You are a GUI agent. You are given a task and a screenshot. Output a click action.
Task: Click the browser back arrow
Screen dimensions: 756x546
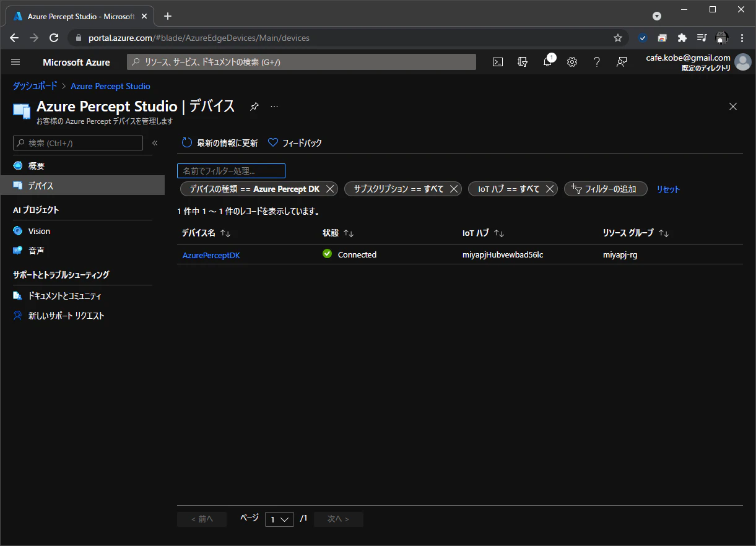pyautogui.click(x=15, y=38)
